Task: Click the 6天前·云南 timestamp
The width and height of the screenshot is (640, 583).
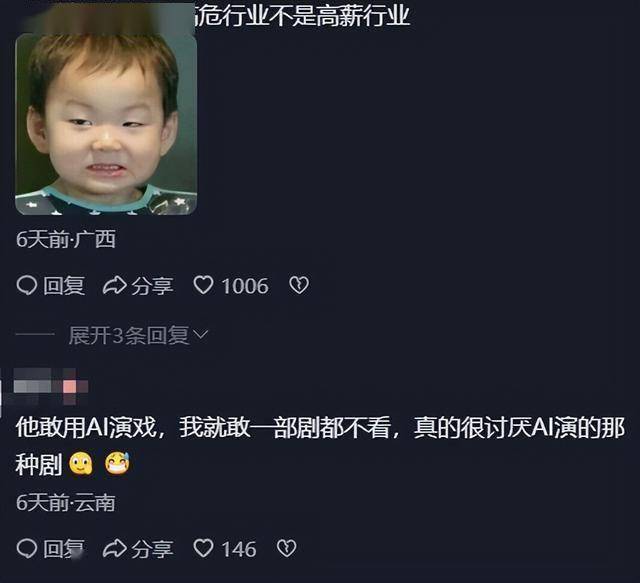Action: (x=66, y=503)
